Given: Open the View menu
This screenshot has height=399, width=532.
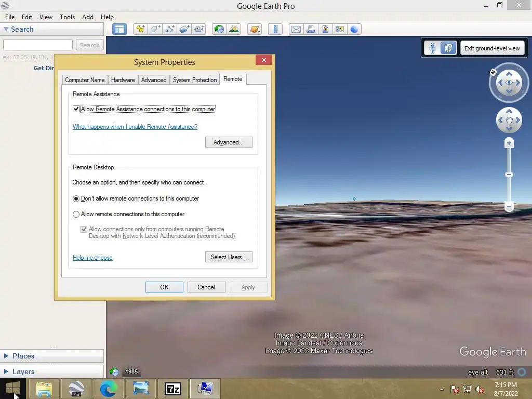Looking at the screenshot, I should 46,17.
